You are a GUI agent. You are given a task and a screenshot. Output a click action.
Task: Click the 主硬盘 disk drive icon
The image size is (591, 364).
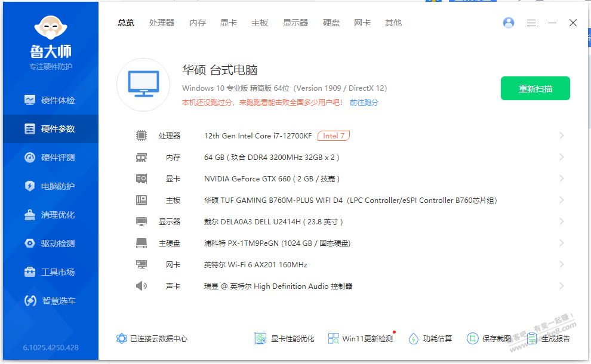(x=141, y=243)
